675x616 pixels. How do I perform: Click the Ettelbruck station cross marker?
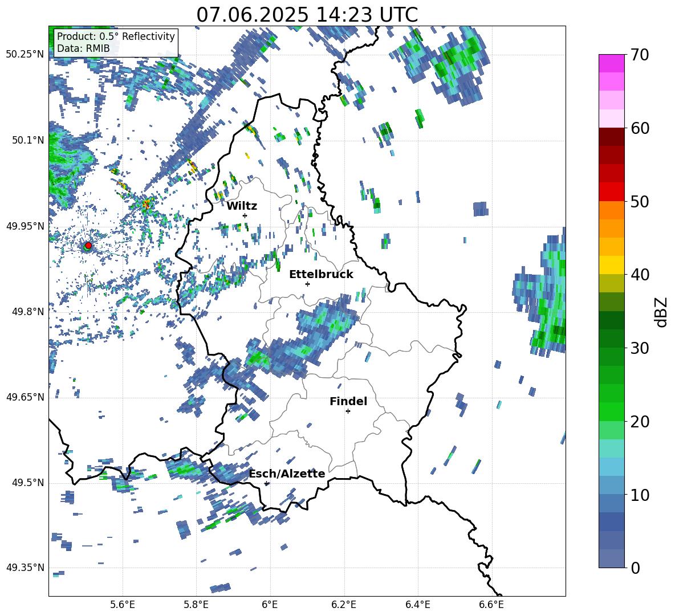click(307, 284)
